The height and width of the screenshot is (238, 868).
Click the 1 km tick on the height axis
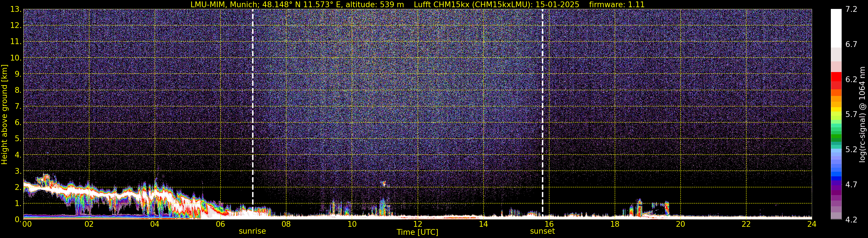[x=18, y=203]
